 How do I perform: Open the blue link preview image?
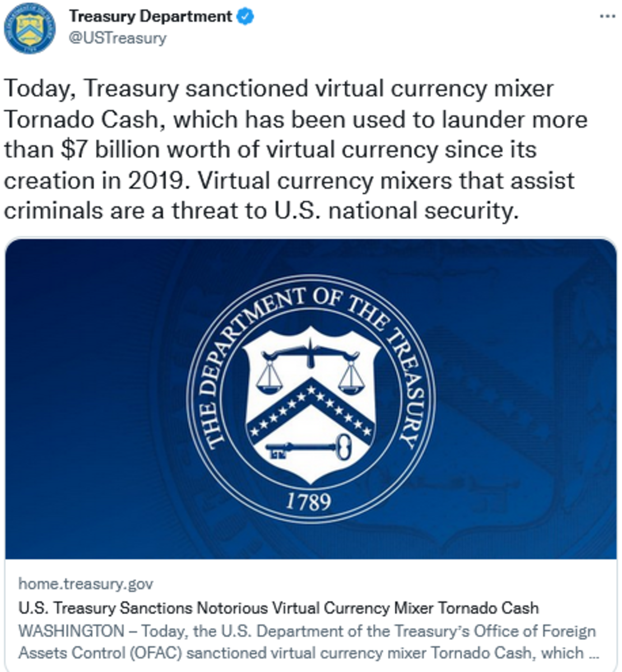pos(311,399)
